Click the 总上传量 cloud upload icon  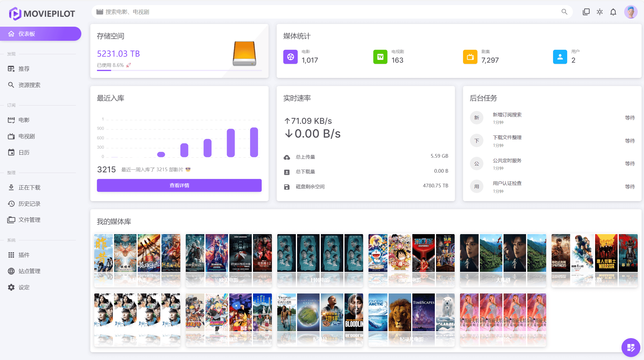(287, 157)
